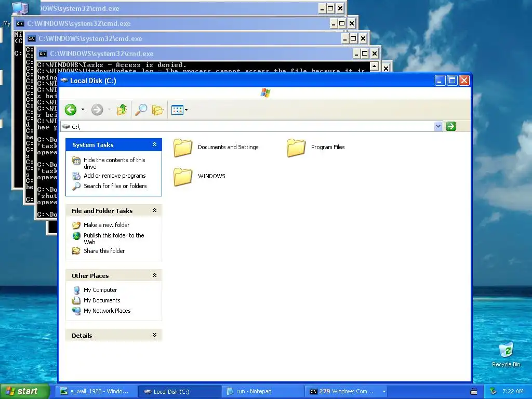Expand the address bar dropdown arrow
Image resolution: width=532 pixels, height=399 pixels.
(x=438, y=127)
